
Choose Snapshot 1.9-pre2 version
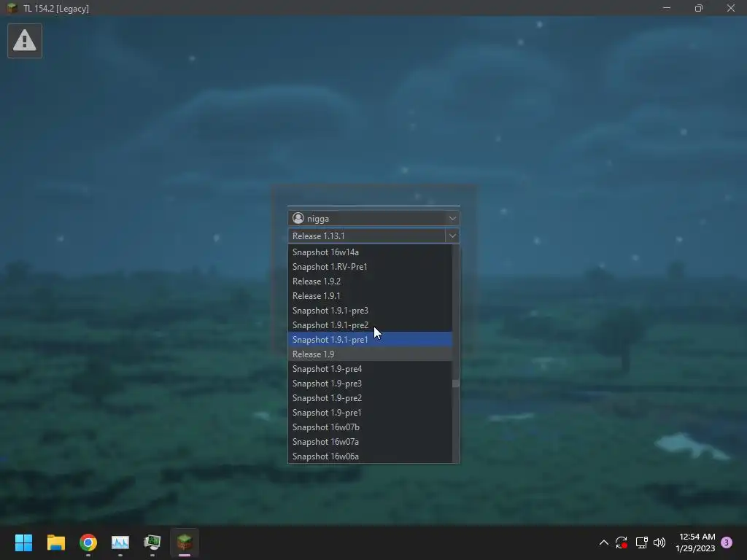(x=370, y=398)
